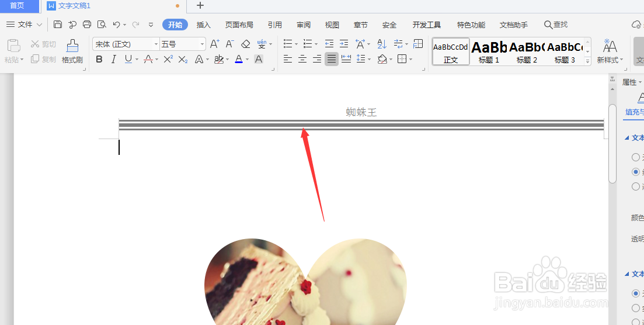Click the Paste (粘贴) clipboard icon

click(x=14, y=46)
